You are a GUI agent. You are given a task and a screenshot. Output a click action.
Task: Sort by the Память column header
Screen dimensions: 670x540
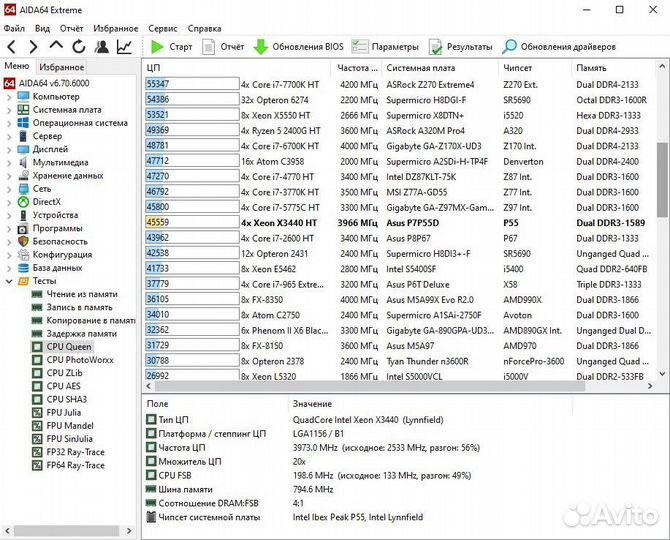612,68
